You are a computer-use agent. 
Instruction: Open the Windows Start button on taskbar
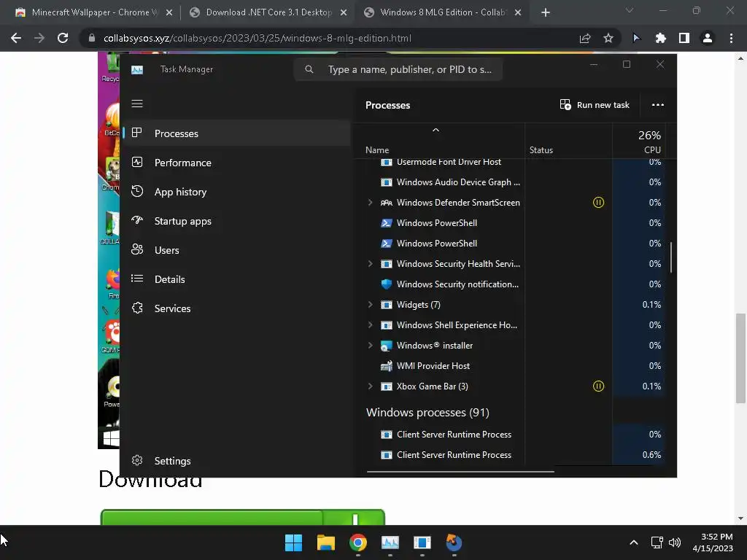(293, 542)
